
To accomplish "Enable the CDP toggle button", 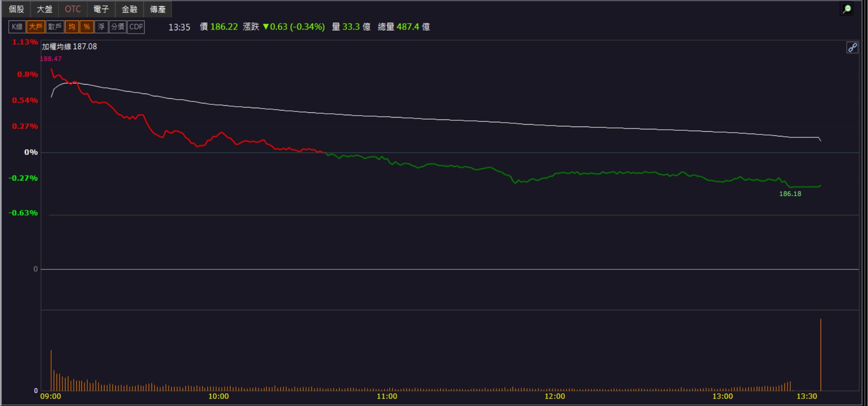I will [x=136, y=27].
